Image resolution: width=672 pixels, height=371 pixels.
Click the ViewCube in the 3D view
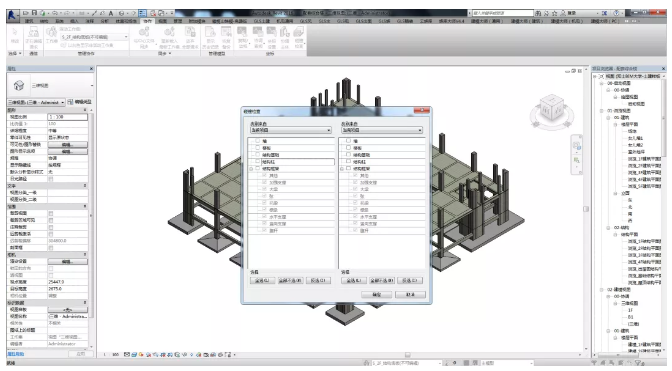point(552,109)
